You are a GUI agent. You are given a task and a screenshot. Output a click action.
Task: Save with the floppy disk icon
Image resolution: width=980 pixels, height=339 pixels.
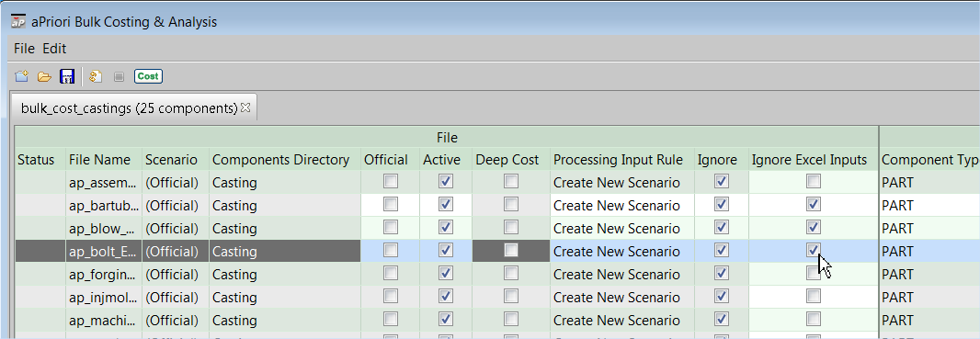pyautogui.click(x=67, y=77)
